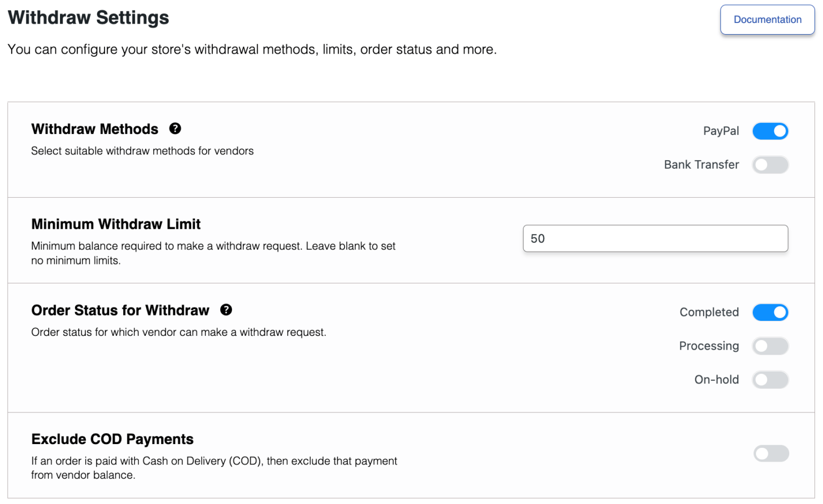
Task: Turn off the Completed order status toggle
Action: (x=770, y=312)
